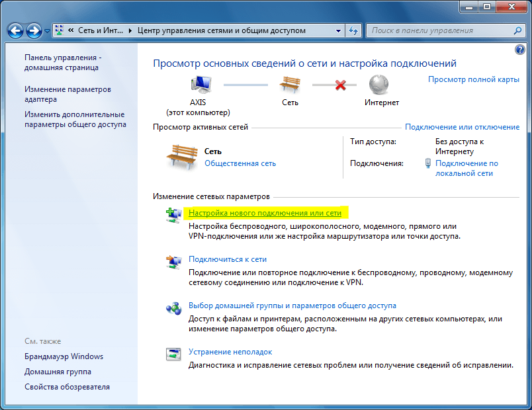The height and width of the screenshot is (410, 532).
Task: Open Настройка нового подключения или сети link
Action: (265, 213)
